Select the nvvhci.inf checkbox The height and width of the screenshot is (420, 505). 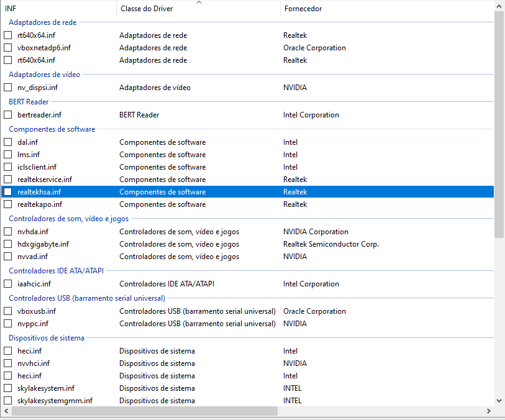[7, 363]
